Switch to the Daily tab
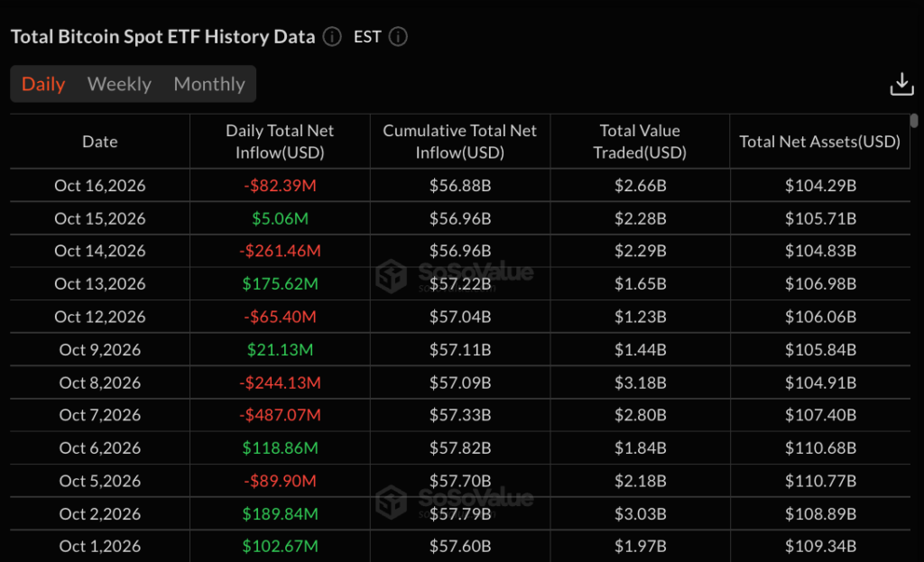 point(43,84)
